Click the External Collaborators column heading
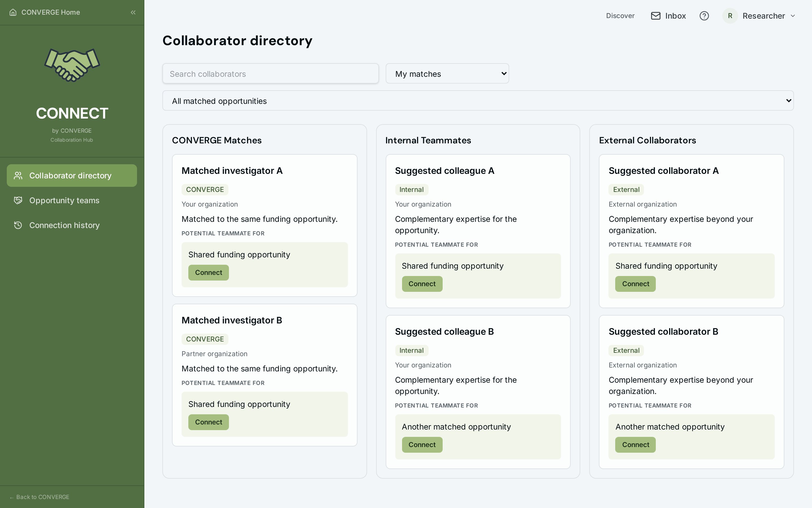812x508 pixels. pyautogui.click(x=647, y=140)
